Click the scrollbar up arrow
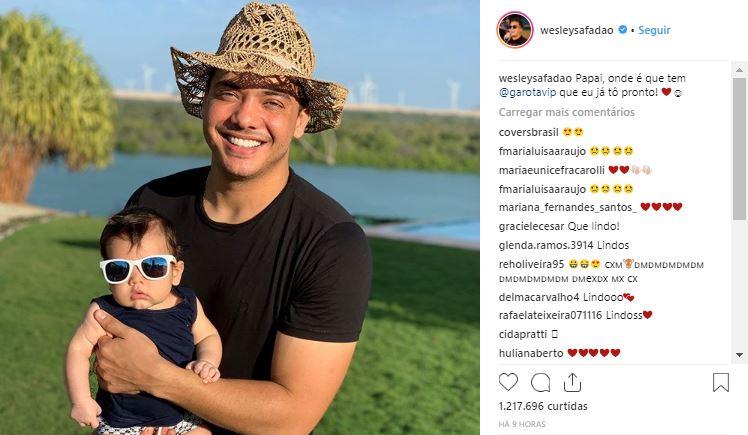This screenshot has height=435, width=748. [x=739, y=70]
